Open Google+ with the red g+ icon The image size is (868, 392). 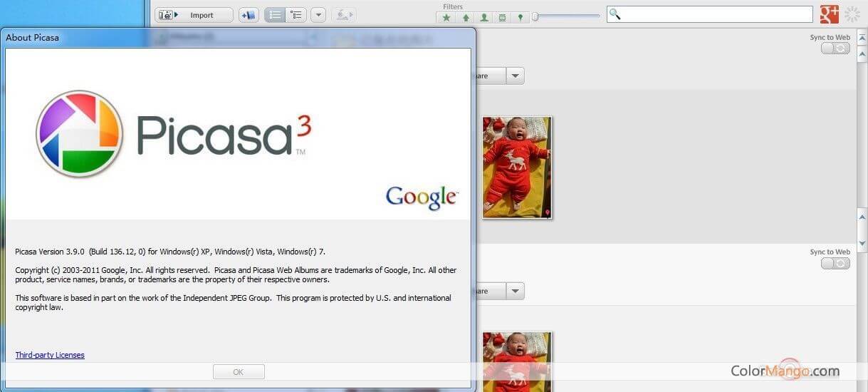(x=829, y=14)
